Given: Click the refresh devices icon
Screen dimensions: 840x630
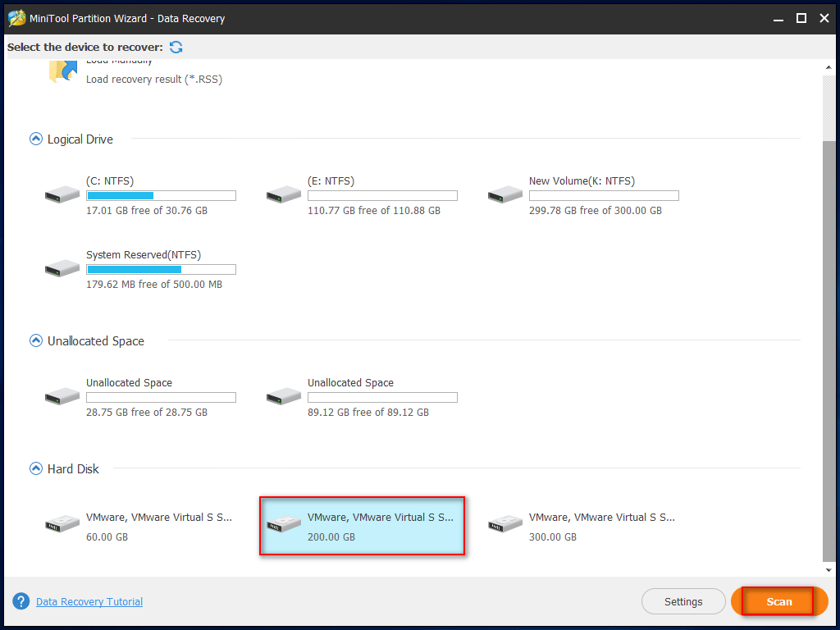Looking at the screenshot, I should click(x=176, y=47).
